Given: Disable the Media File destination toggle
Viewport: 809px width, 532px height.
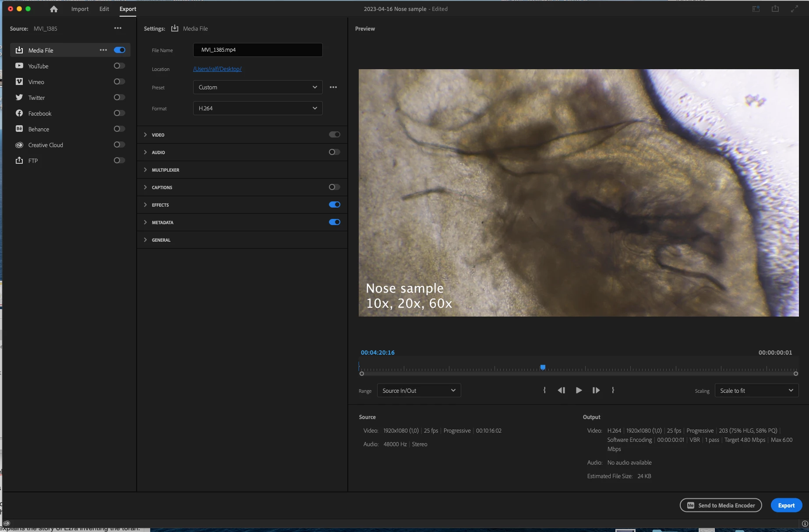Looking at the screenshot, I should (120, 50).
